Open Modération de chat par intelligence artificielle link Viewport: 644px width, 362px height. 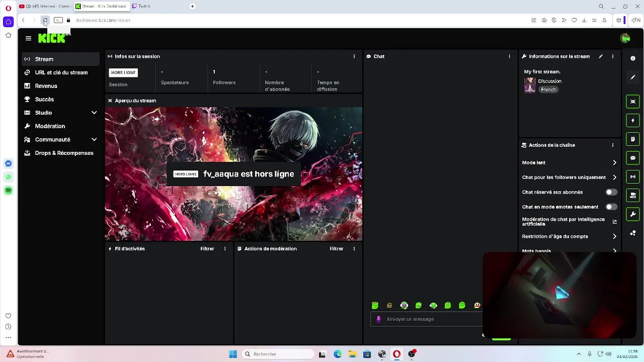[614, 221]
